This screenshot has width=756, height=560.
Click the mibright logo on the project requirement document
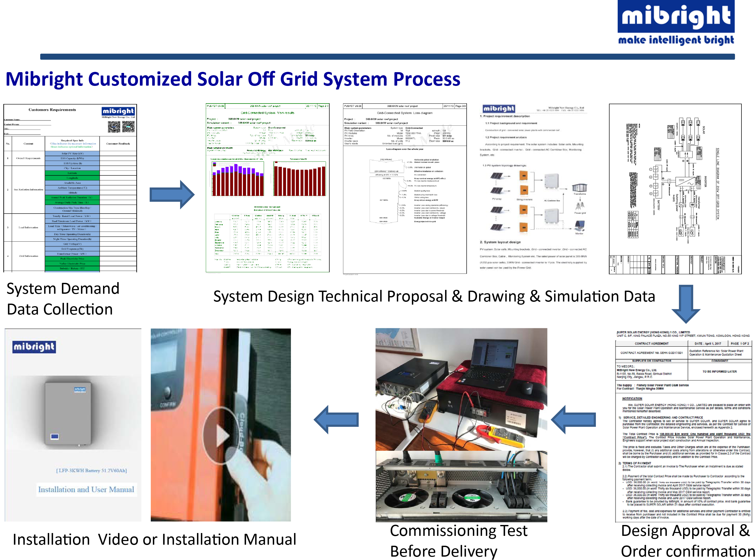499,109
